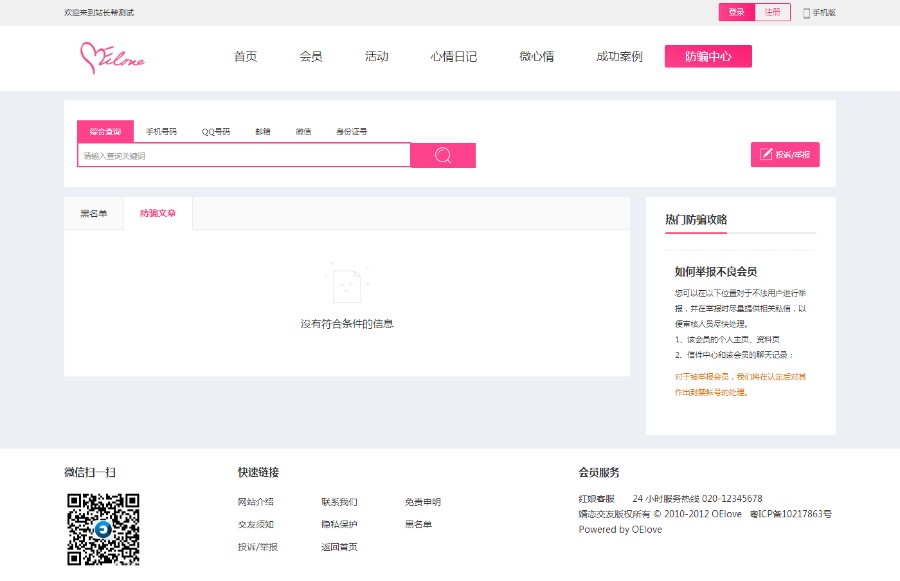Open the 首页 menu item

coord(244,56)
